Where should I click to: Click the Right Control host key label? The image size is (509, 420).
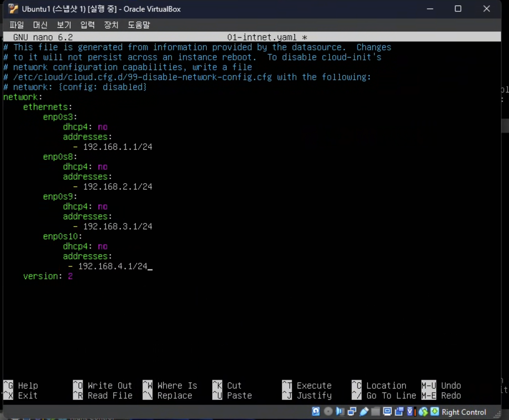[x=464, y=412]
